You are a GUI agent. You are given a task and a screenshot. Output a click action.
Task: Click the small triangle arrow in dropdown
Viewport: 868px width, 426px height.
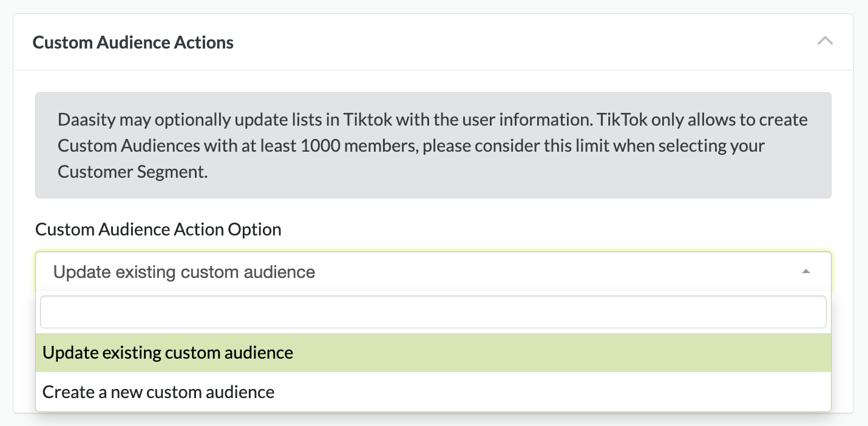[x=806, y=272]
